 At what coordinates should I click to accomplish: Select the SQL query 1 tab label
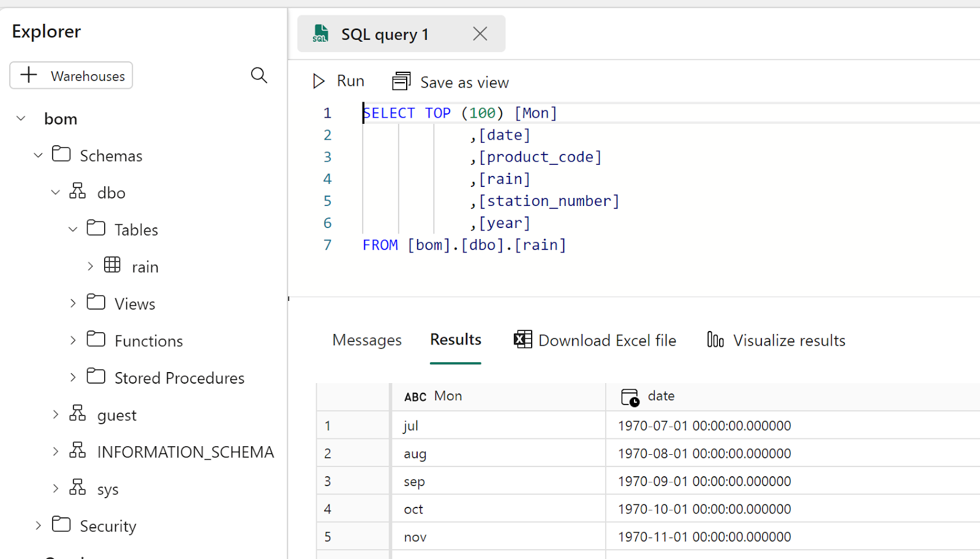click(x=385, y=34)
